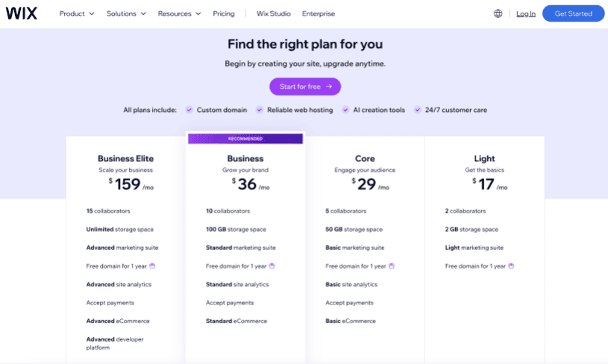This screenshot has width=608, height=364.
Task: Click gift icon in Light plan
Action: point(511,266)
